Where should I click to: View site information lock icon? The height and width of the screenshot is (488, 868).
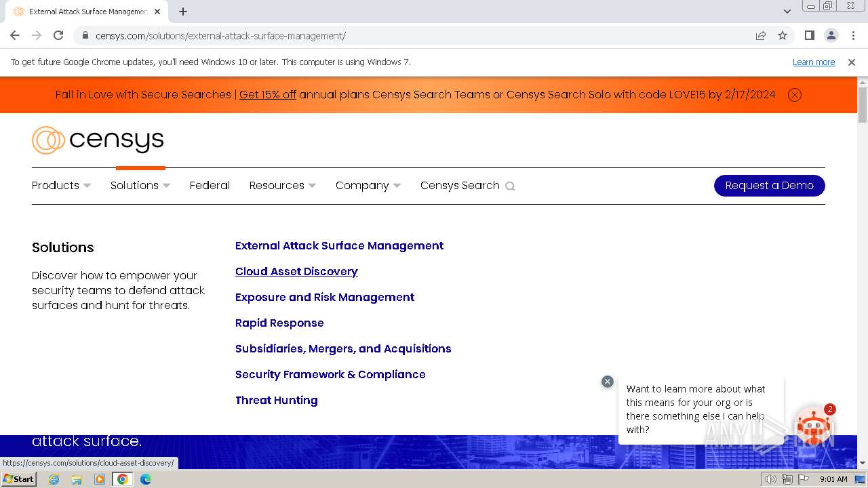point(85,35)
